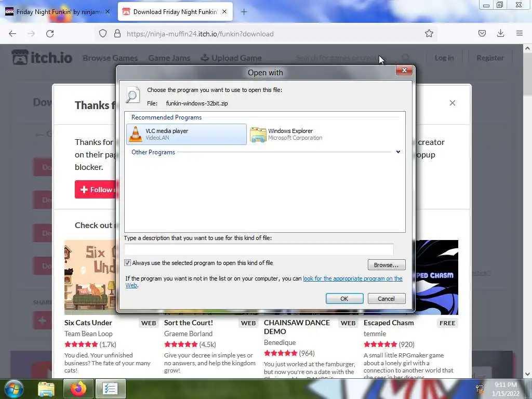Click the tracking protection shield icon

(103, 34)
